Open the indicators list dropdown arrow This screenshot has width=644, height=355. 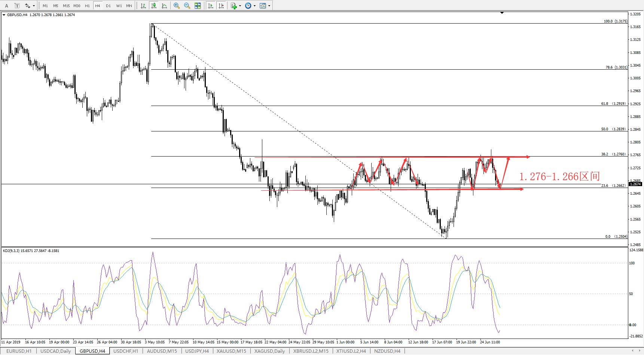[x=240, y=6]
